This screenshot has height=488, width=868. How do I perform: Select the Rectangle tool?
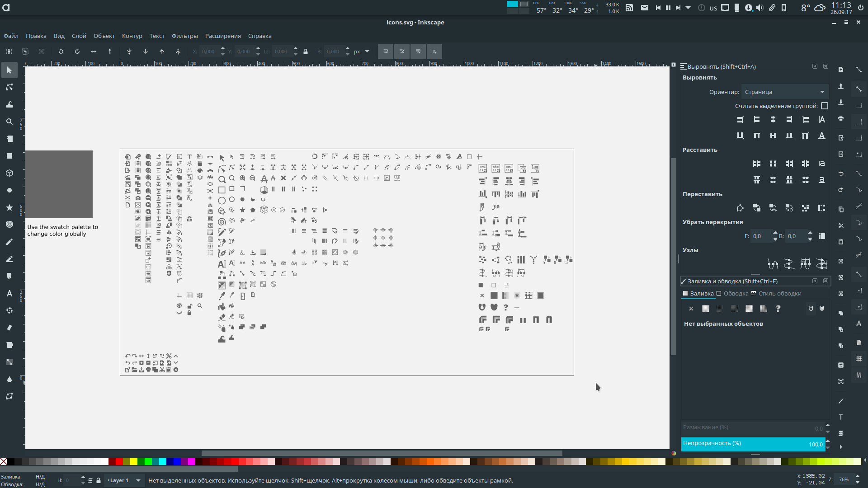9,156
